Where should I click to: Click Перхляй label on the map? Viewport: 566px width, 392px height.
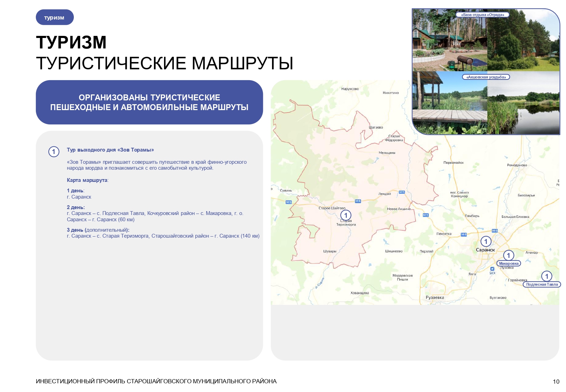426,251
